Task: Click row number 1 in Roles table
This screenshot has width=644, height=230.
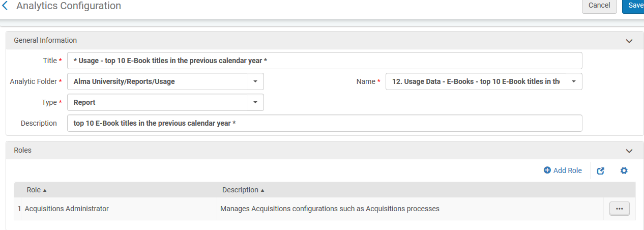Action: tap(19, 209)
